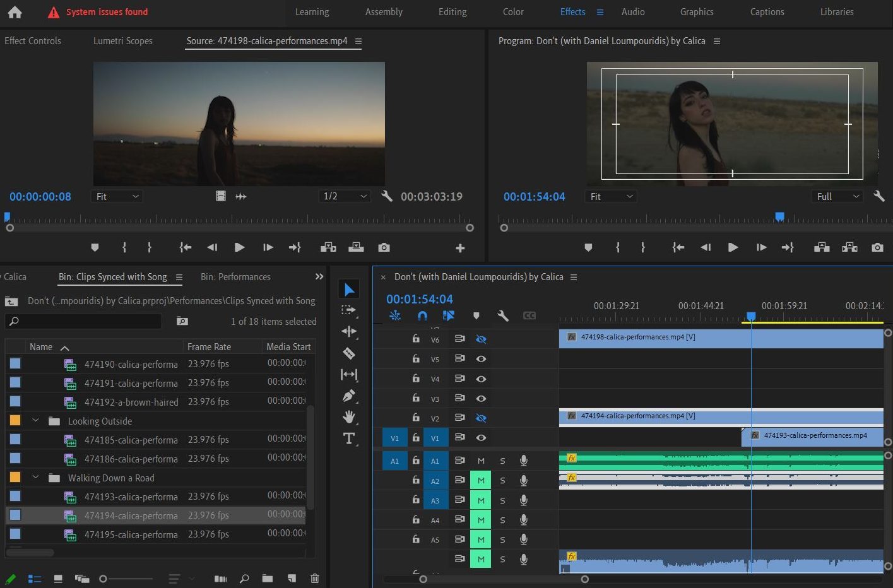Image resolution: width=893 pixels, height=588 pixels.
Task: Show hidden panel tabs via double chevron
Action: point(319,276)
